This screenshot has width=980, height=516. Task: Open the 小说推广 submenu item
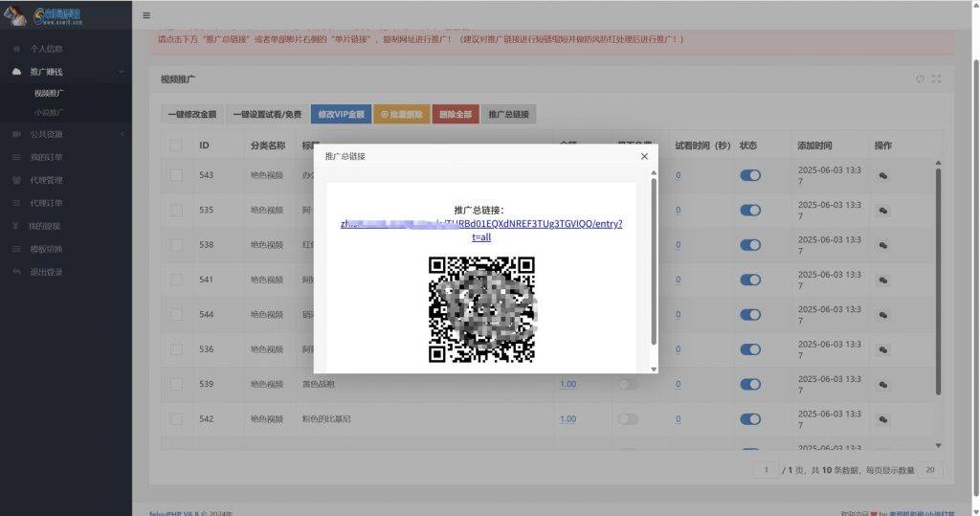click(x=49, y=113)
